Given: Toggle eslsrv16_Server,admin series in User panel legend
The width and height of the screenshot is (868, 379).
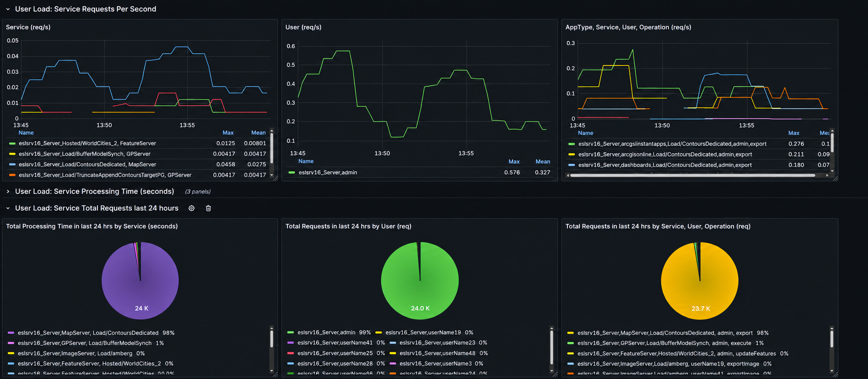Looking at the screenshot, I should (328, 172).
